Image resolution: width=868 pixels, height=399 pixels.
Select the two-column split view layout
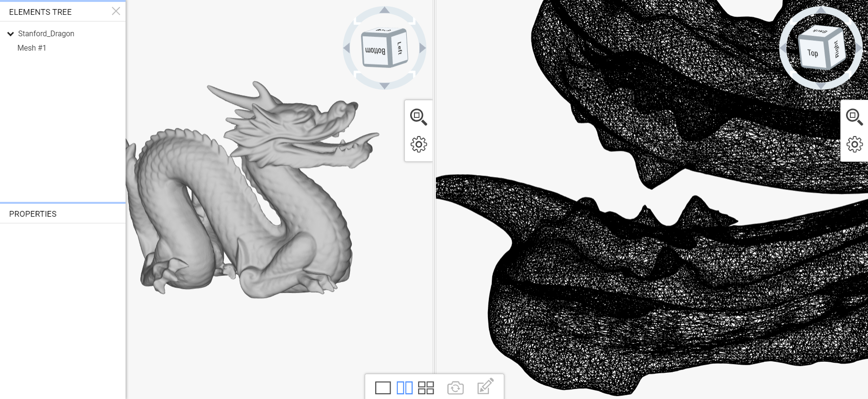(404, 388)
